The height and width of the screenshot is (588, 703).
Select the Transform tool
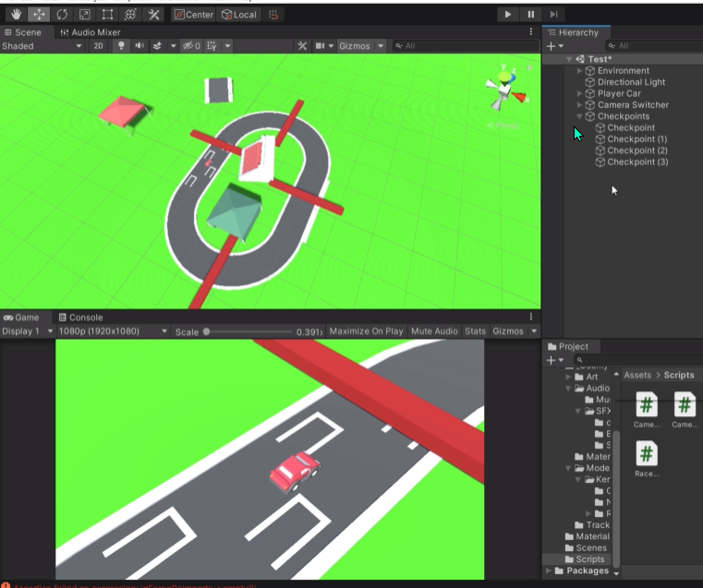130,15
